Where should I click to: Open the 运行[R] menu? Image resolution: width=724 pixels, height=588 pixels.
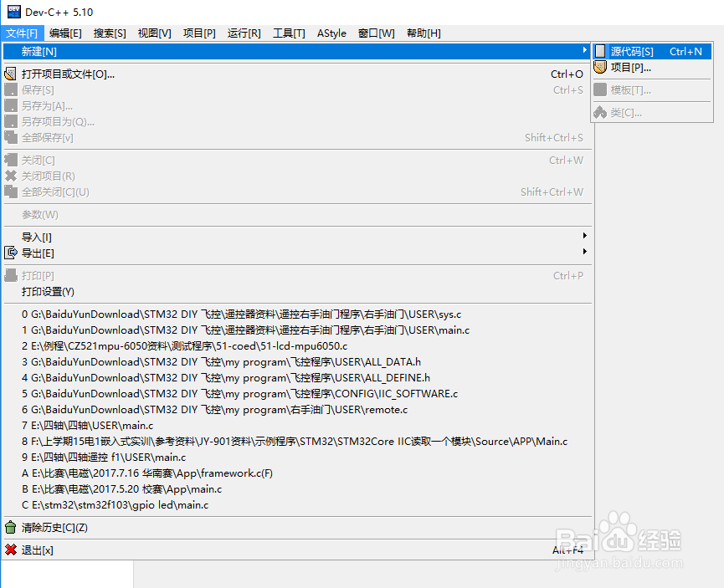point(244,33)
